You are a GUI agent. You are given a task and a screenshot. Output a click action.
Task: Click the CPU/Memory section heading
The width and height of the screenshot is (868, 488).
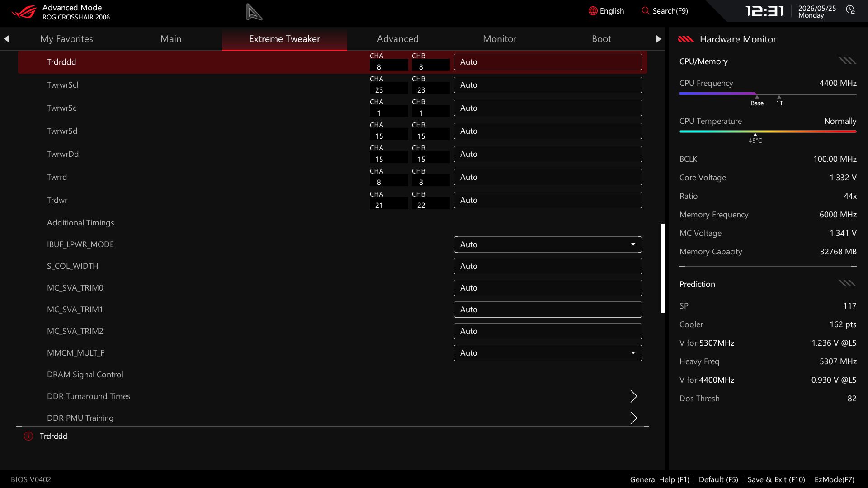coord(703,61)
